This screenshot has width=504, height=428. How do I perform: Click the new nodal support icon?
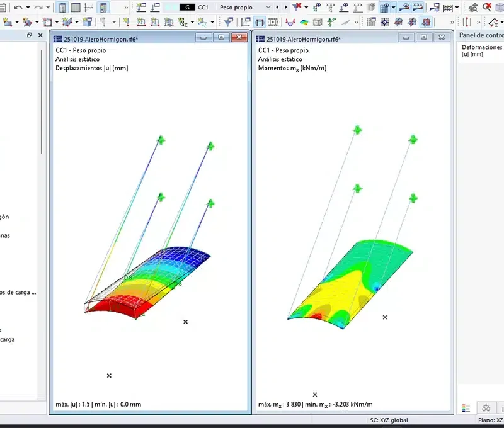coord(127,22)
